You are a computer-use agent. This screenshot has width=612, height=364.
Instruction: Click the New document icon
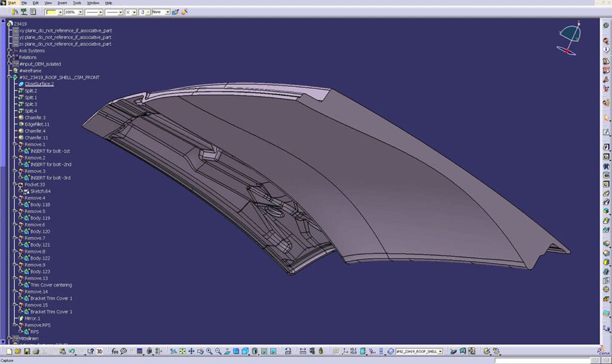pyautogui.click(x=9, y=351)
